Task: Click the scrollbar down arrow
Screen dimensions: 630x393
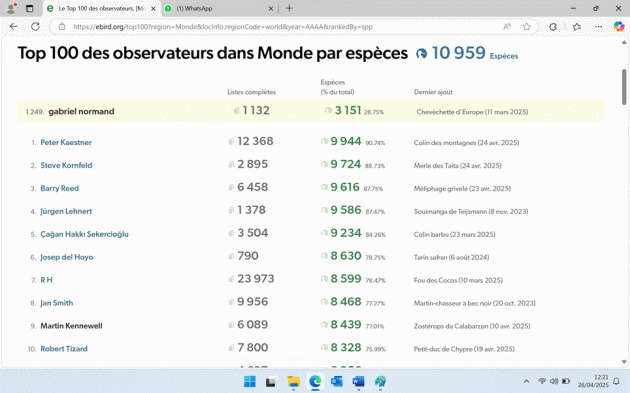Action: 624,362
